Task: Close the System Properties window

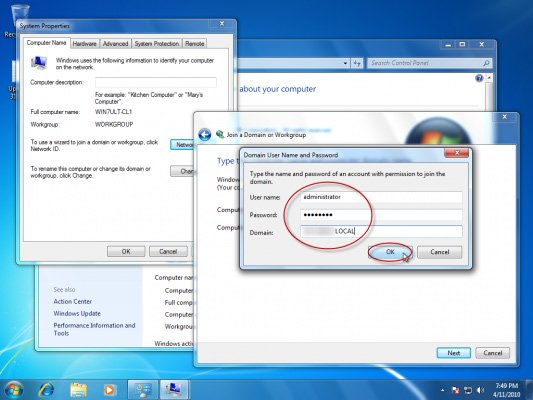Action: click(x=222, y=23)
